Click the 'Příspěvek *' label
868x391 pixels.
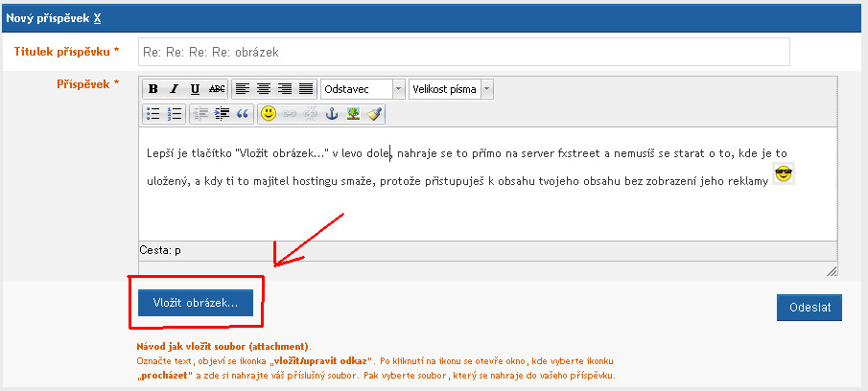(x=88, y=84)
